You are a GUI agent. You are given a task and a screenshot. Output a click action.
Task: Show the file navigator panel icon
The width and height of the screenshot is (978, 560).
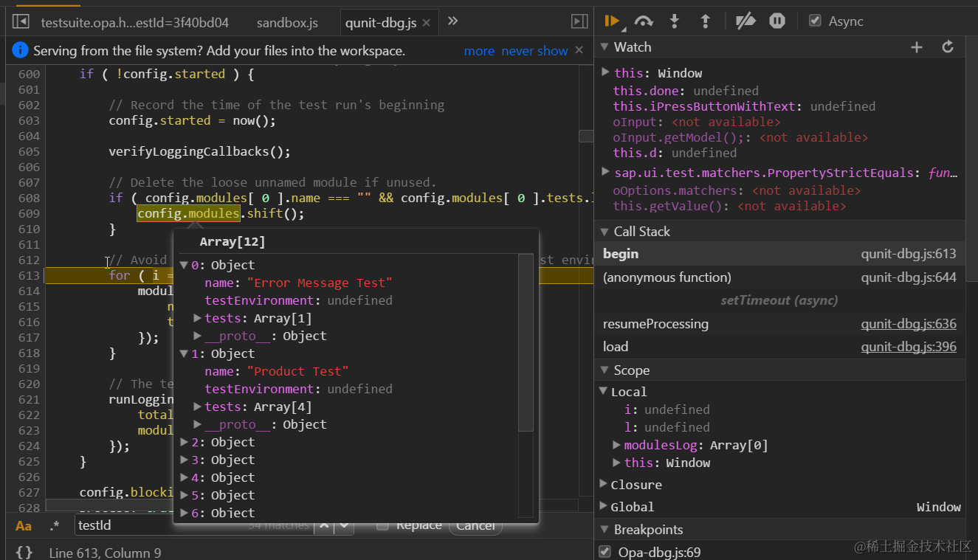[21, 22]
